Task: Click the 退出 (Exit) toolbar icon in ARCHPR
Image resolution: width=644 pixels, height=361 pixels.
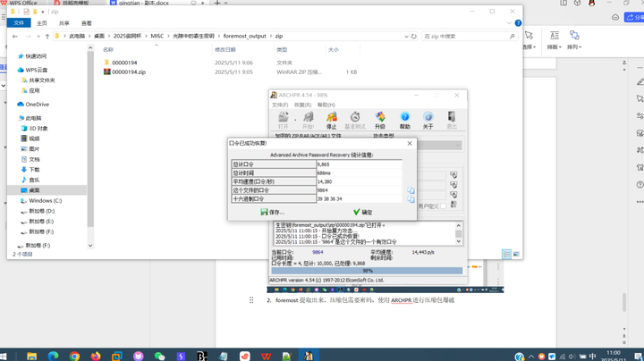Action: click(452, 121)
